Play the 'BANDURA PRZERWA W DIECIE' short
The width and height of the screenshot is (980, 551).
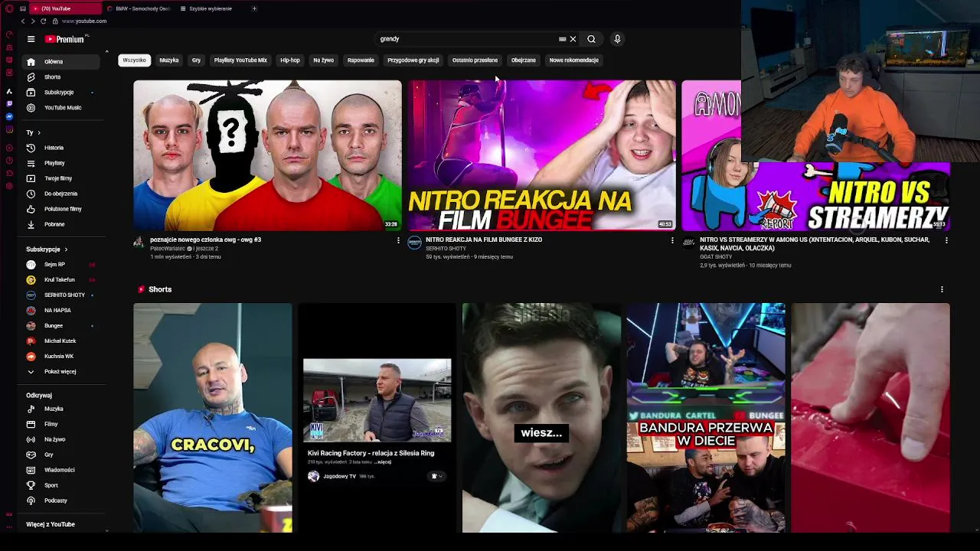[x=706, y=417]
